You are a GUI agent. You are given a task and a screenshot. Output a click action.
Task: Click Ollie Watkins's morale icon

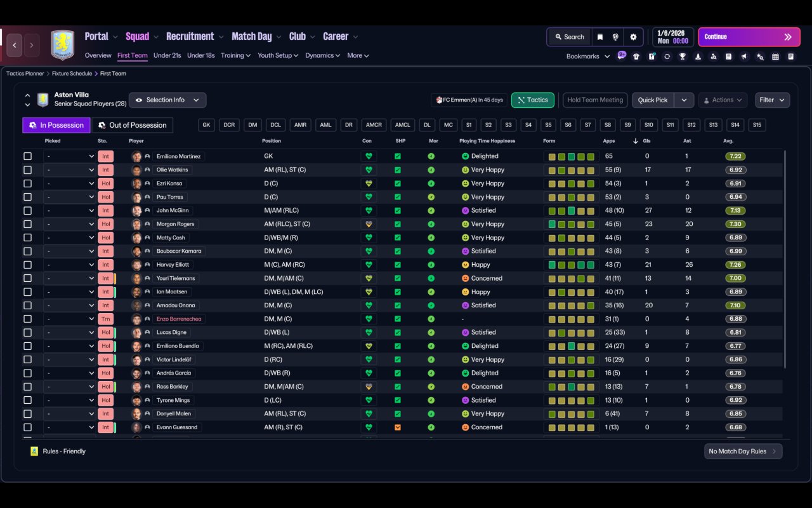(x=431, y=170)
